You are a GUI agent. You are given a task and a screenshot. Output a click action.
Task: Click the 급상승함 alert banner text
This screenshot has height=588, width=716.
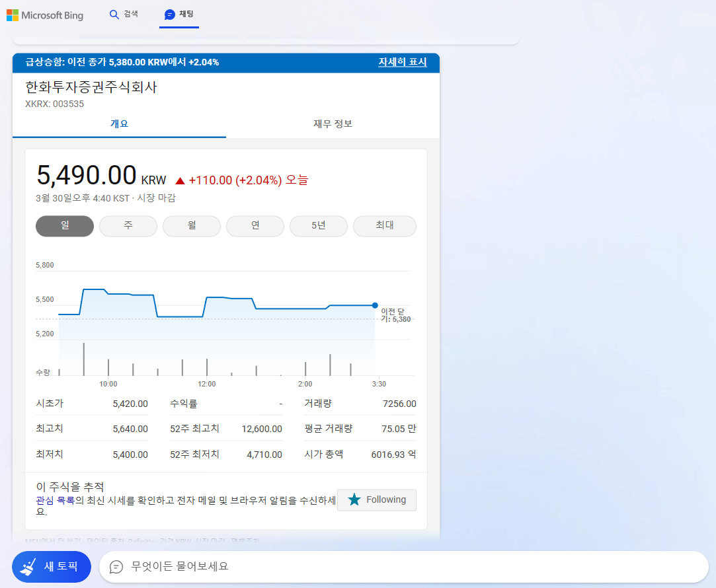click(122, 62)
